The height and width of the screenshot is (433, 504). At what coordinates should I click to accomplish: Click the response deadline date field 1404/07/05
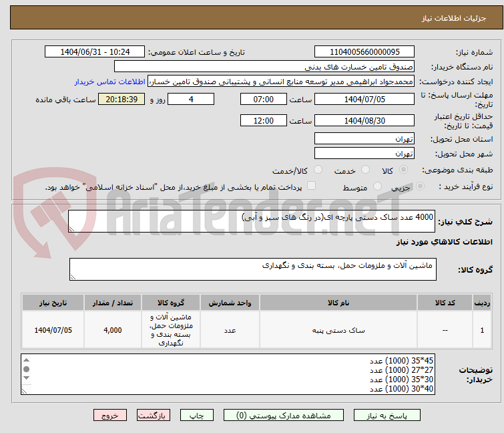tap(364, 100)
